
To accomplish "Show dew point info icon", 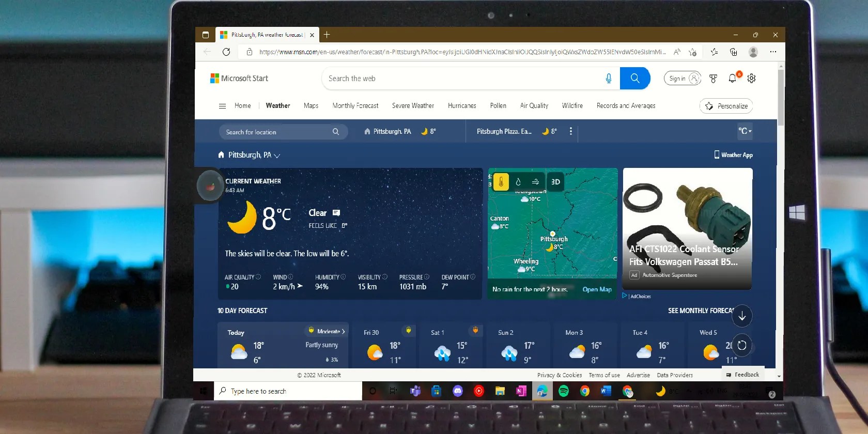I will (473, 277).
